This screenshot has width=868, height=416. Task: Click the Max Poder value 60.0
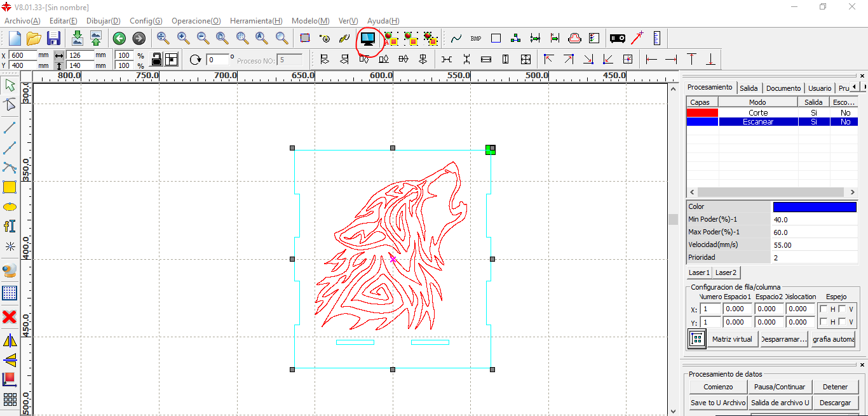click(814, 232)
